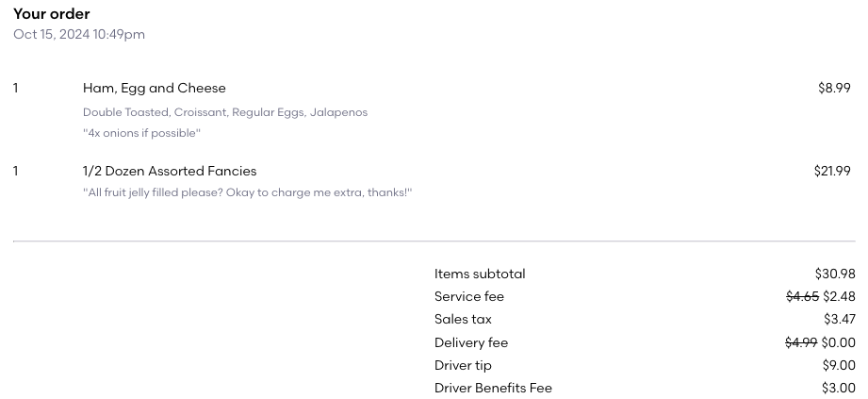Select the $30.98 subtotal amount
The width and height of the screenshot is (868, 399).
coord(835,274)
